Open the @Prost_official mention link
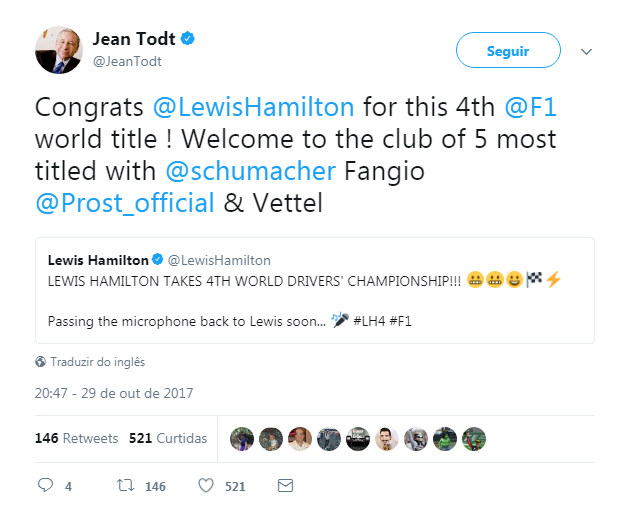This screenshot has height=517, width=631. click(x=125, y=203)
